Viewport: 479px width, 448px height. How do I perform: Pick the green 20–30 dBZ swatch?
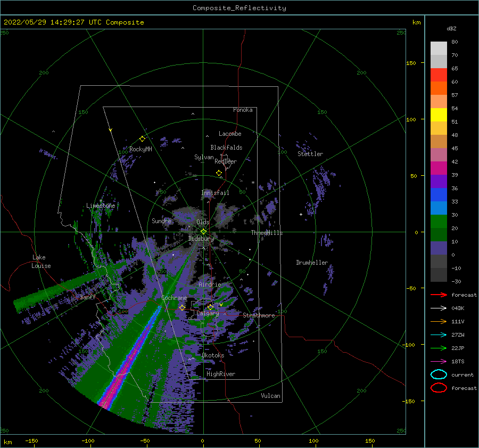[439, 221]
